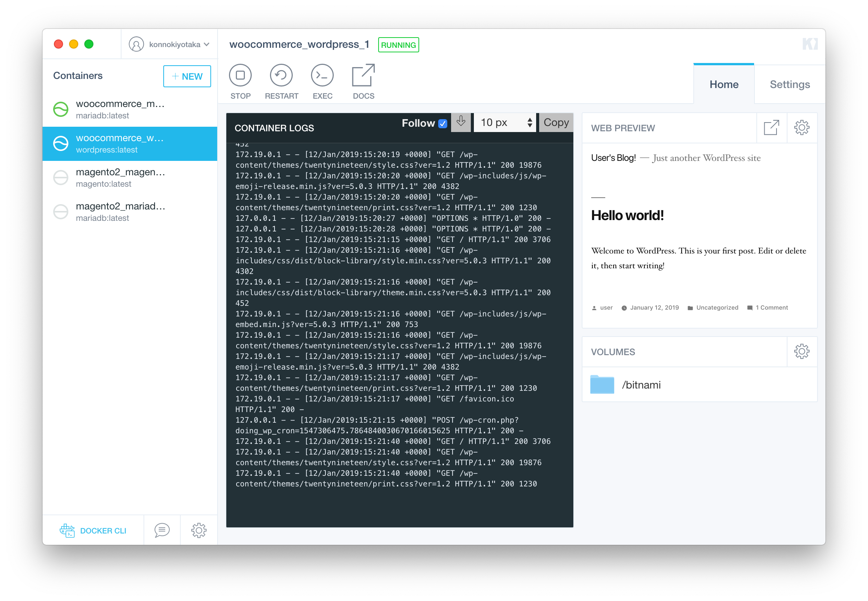Click the Copy logs button
Image resolution: width=868 pixels, height=601 pixels.
pos(556,123)
